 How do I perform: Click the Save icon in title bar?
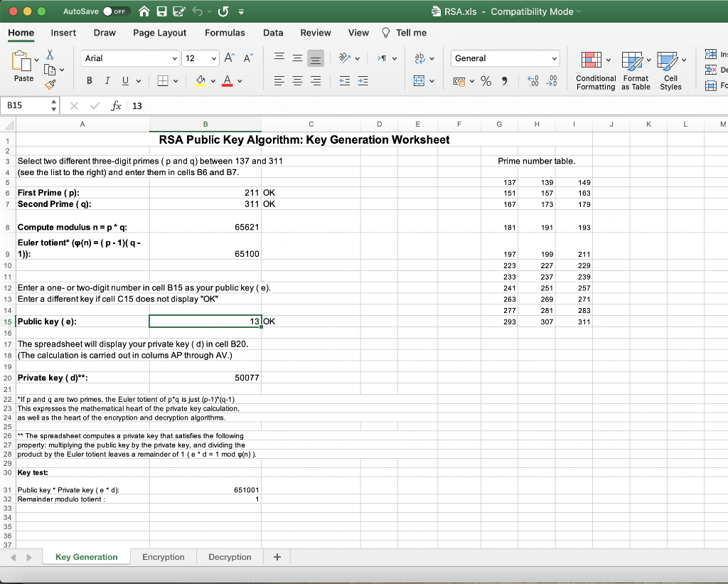[162, 11]
